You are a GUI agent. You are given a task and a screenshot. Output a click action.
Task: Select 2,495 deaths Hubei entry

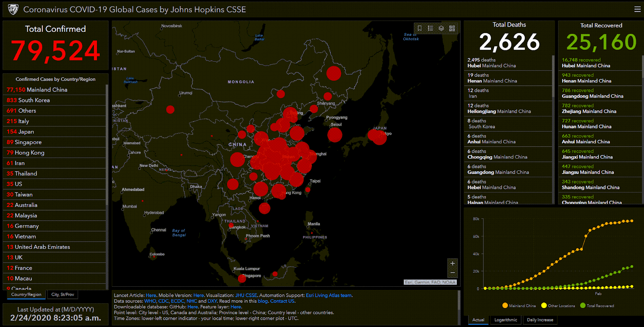pyautogui.click(x=508, y=63)
